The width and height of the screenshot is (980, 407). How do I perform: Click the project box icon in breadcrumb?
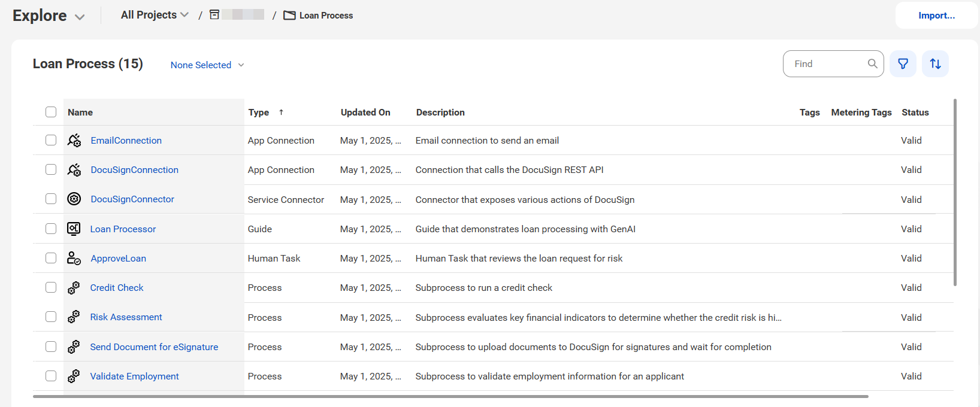point(214,15)
